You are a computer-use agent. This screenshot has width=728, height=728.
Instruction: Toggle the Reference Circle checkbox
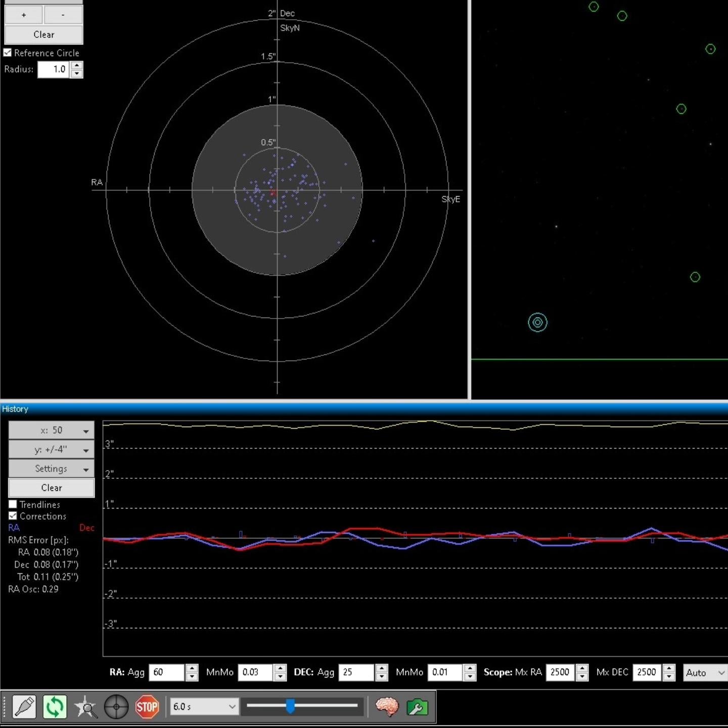point(8,53)
